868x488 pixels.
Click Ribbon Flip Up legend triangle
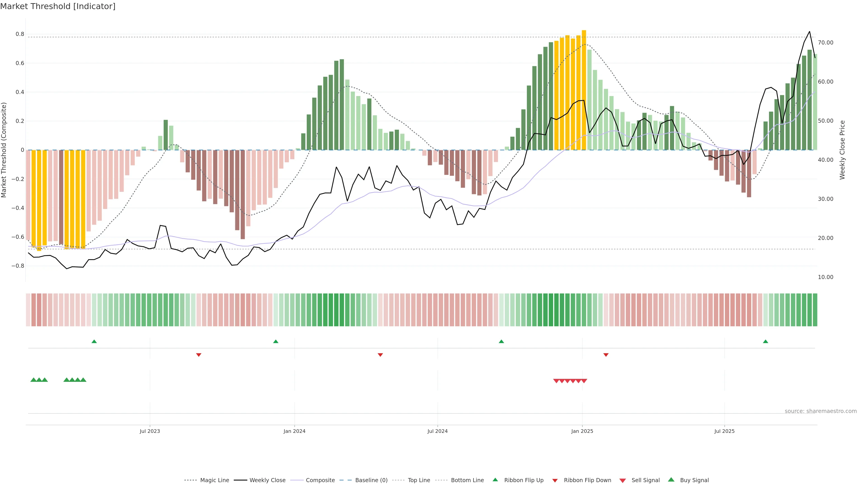[x=495, y=480]
